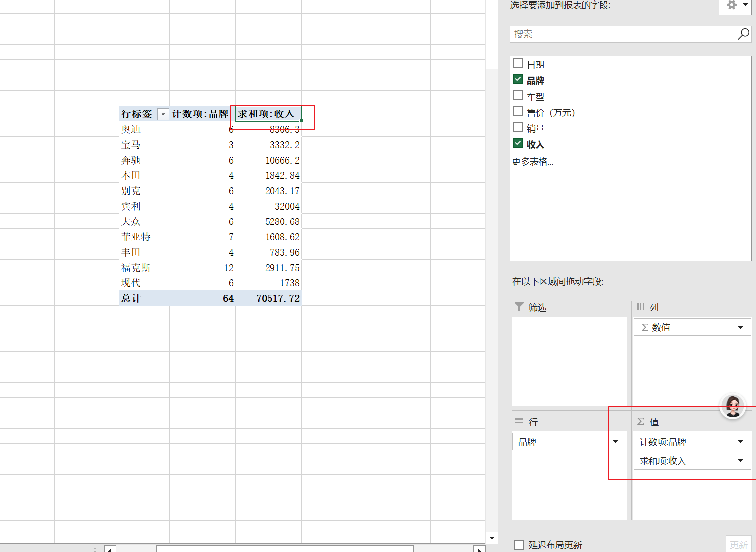Select the cell with value 32004
Screen dimensions: 756x552
click(268, 206)
